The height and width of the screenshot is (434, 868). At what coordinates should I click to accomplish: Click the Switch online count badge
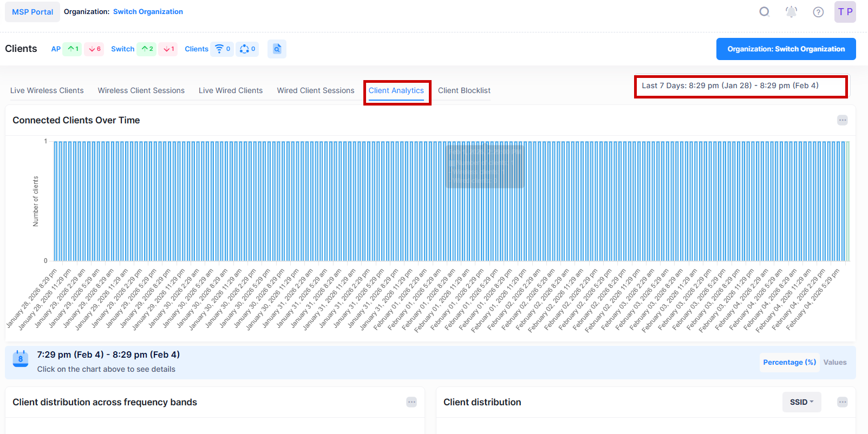coord(146,49)
